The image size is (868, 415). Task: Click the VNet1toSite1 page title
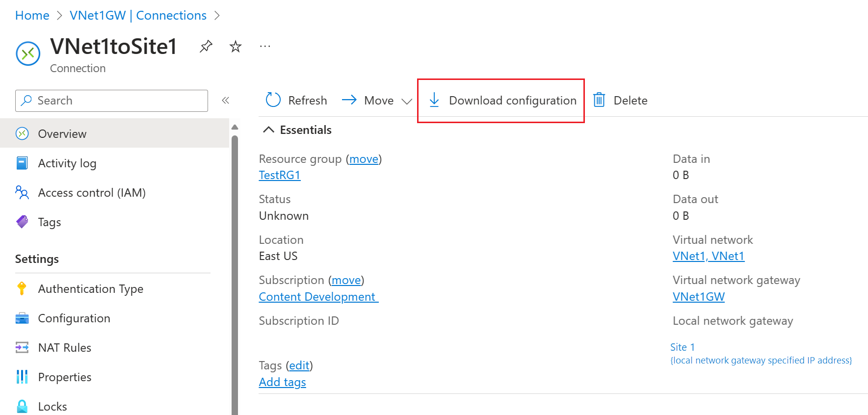[x=113, y=47]
